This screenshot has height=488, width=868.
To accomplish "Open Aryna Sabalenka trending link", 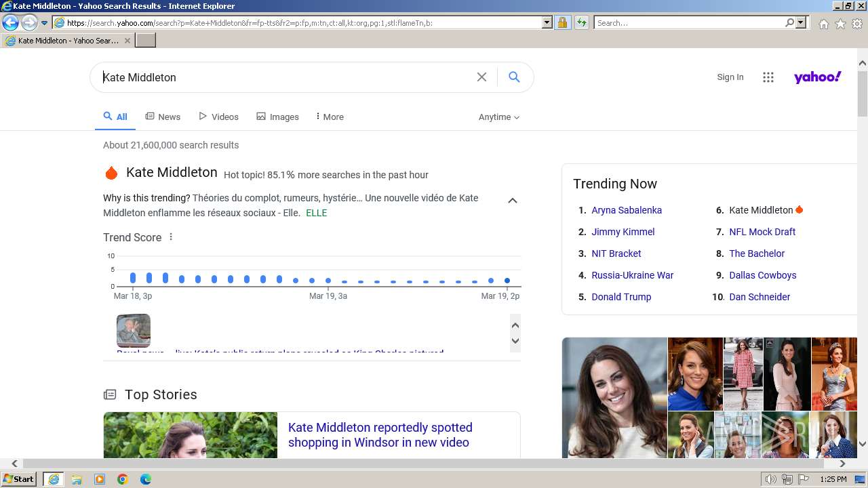I will [627, 210].
